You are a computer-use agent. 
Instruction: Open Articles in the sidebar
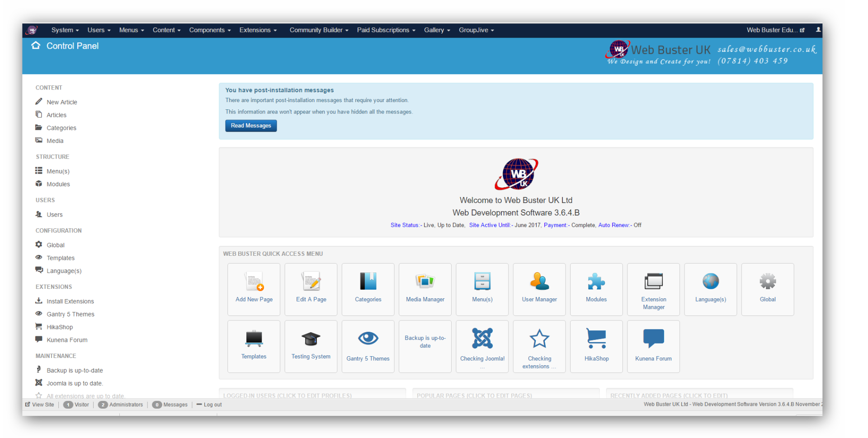57,115
